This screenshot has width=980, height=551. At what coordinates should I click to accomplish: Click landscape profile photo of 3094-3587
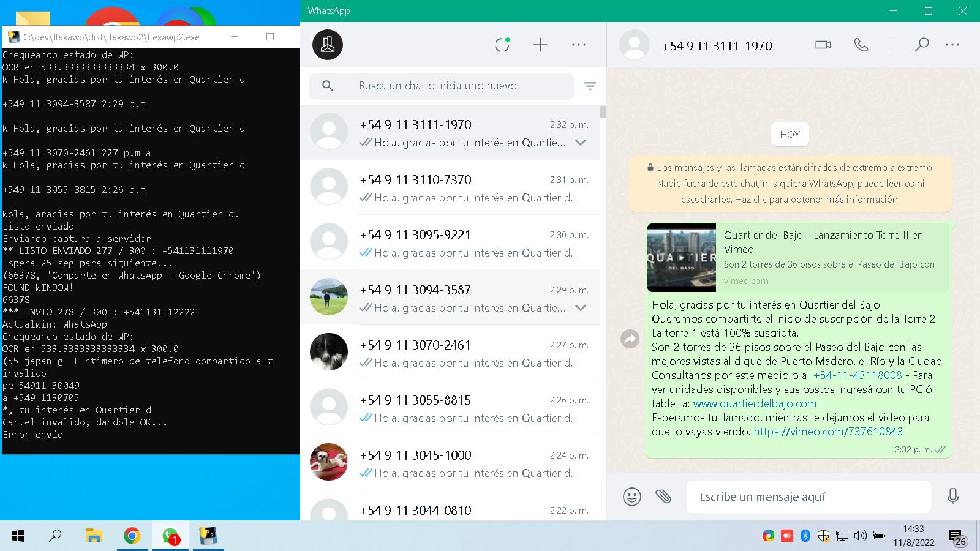(329, 297)
